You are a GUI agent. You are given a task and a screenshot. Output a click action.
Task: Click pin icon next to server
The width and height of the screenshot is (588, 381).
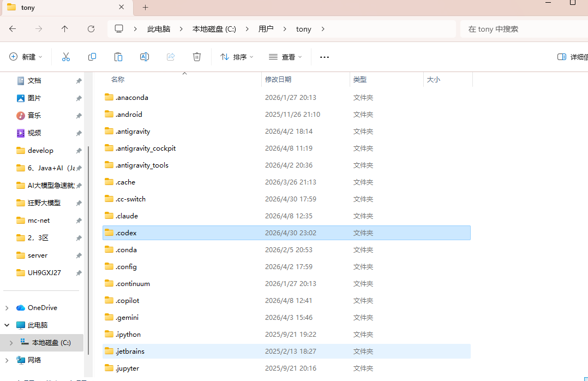pyautogui.click(x=79, y=255)
